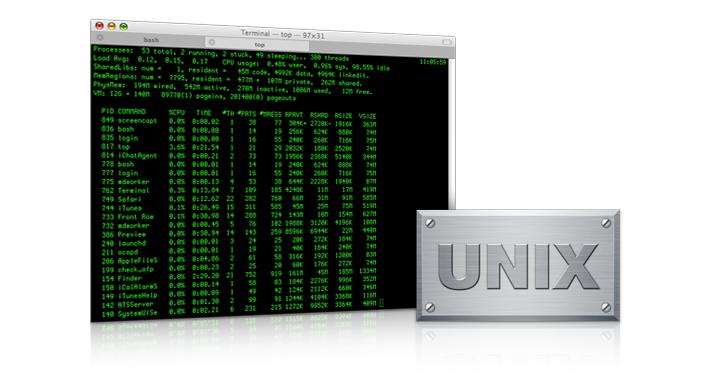Click the Terminal process name in list
The height and width of the screenshot is (388, 711).
point(133,190)
